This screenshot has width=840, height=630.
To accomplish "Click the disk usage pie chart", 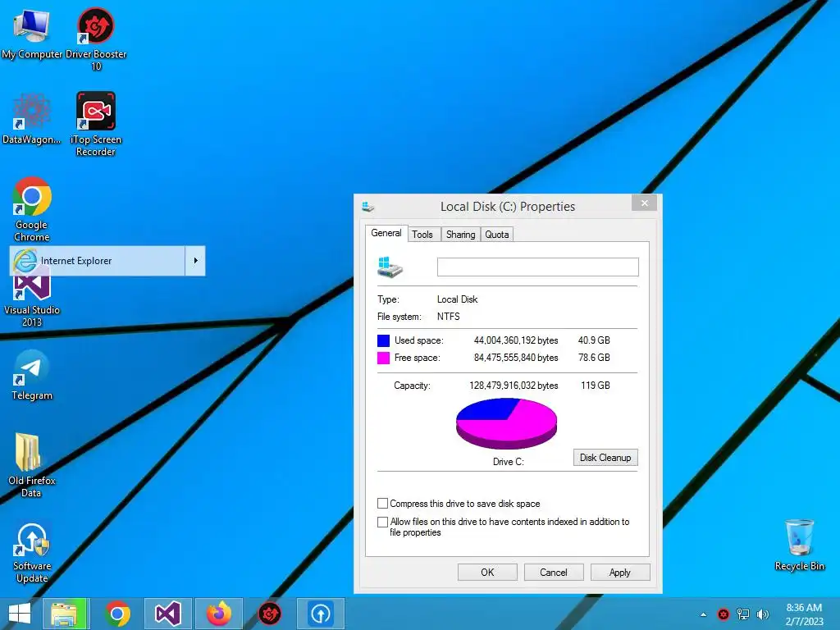I will [x=506, y=423].
